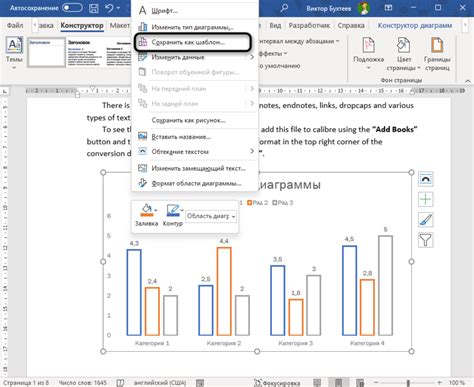Click the английский (США) language indicator
Viewport: 474px width, 387px height.
(160, 383)
